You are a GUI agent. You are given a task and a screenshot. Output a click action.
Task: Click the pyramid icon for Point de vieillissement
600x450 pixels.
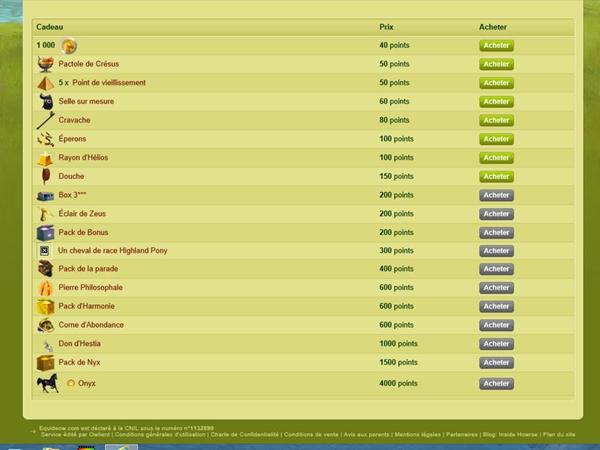click(x=45, y=83)
